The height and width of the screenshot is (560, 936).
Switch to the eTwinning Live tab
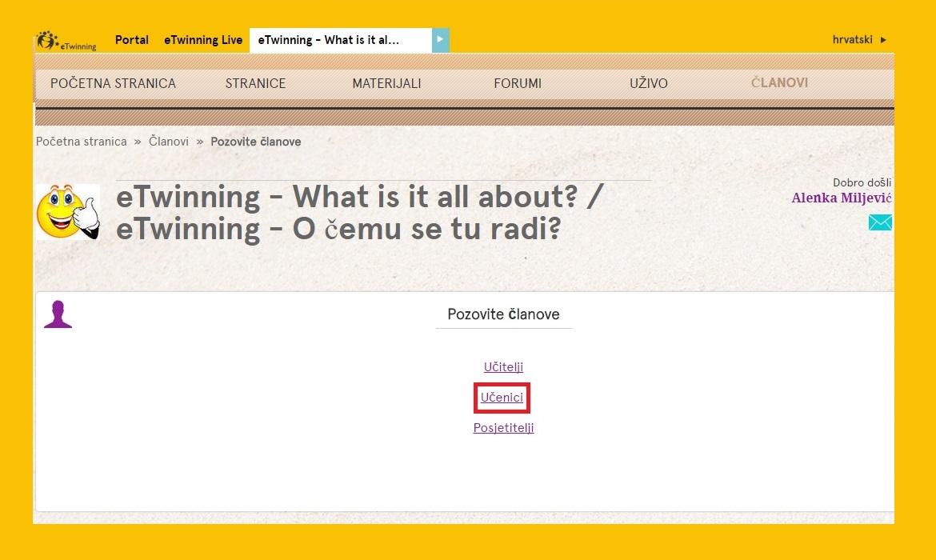tap(203, 40)
